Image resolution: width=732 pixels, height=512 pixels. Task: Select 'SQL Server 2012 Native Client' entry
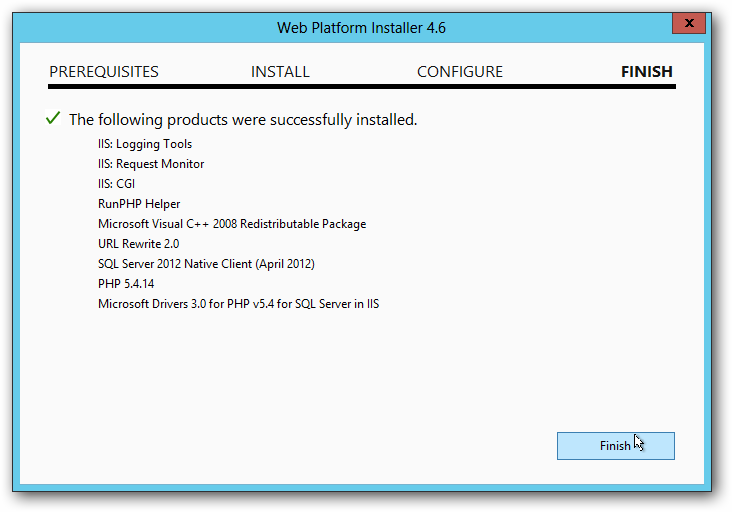(206, 264)
